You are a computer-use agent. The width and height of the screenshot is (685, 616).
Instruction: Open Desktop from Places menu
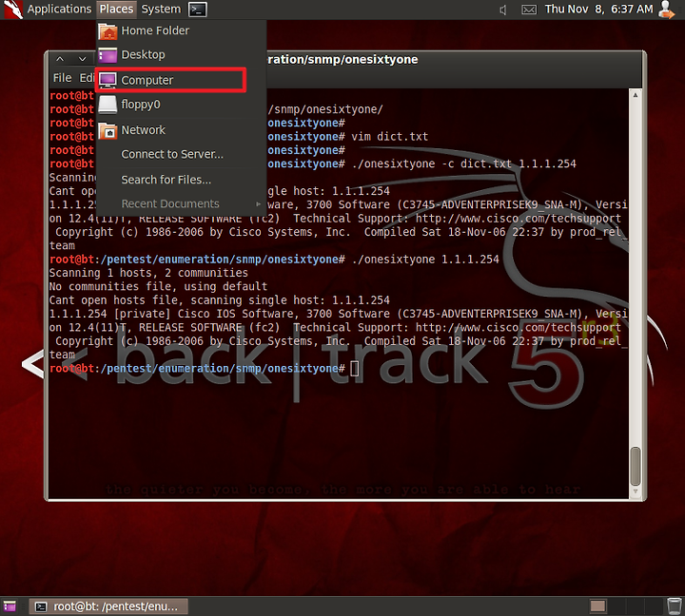point(181,54)
